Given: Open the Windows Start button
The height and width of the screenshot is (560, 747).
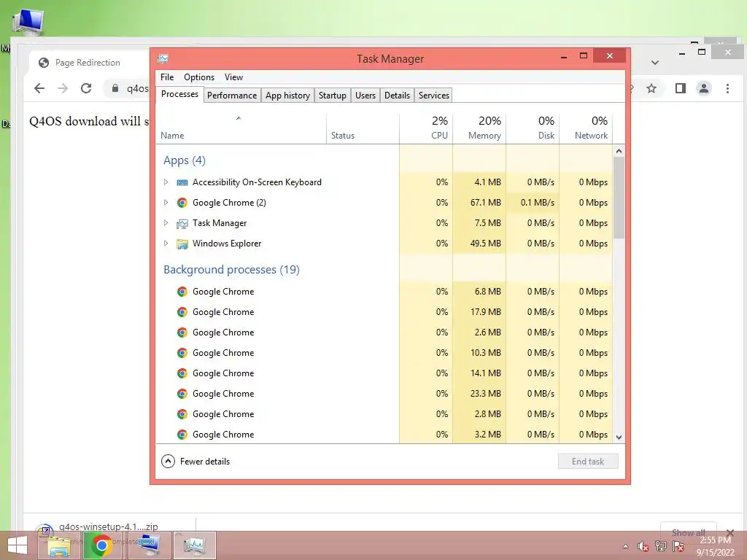Looking at the screenshot, I should (x=18, y=545).
